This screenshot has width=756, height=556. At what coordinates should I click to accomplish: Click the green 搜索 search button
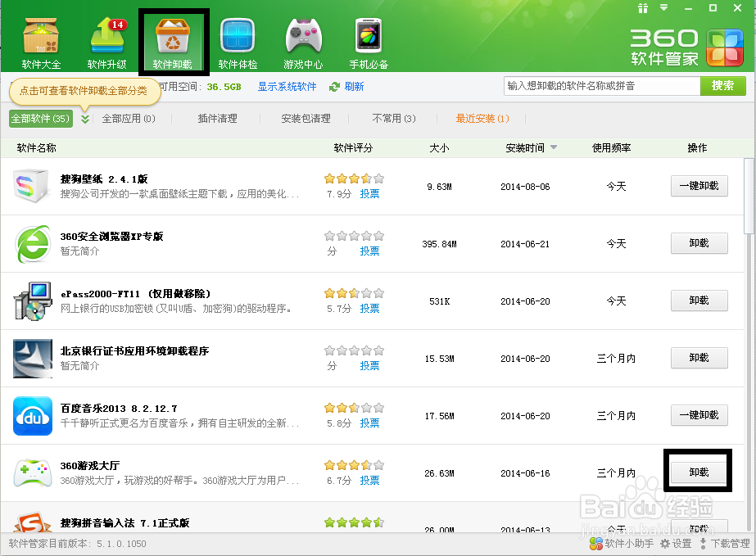point(722,86)
